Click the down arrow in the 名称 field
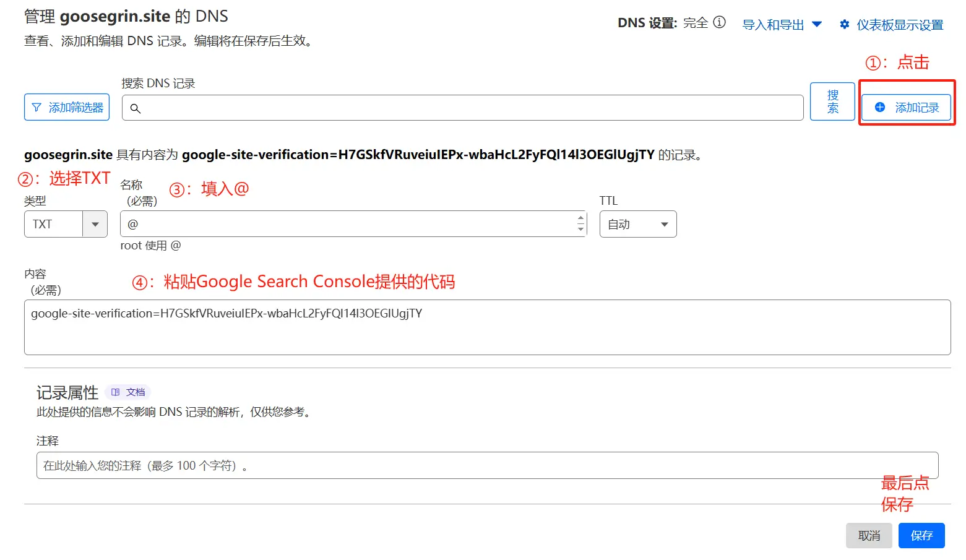Image resolution: width=966 pixels, height=560 pixels. pos(580,229)
